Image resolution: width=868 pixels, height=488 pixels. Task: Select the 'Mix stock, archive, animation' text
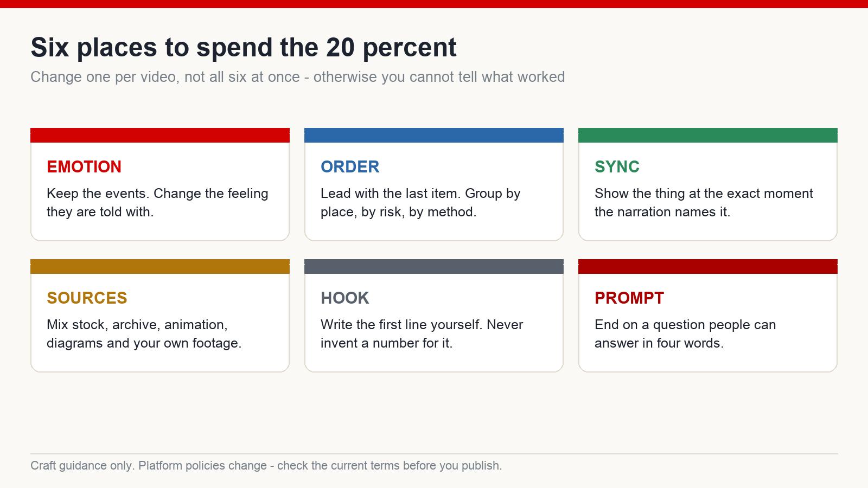point(144,334)
